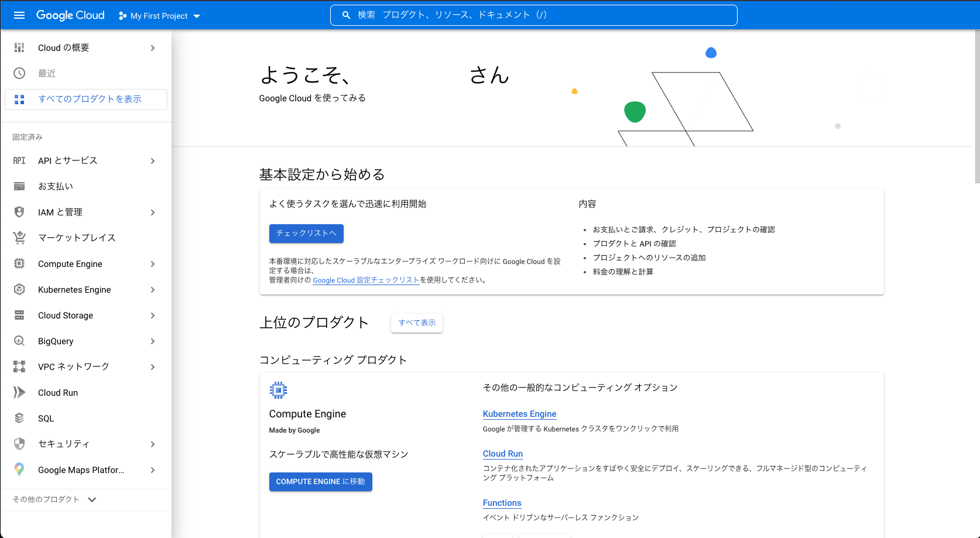This screenshot has width=980, height=538.
Task: Open the Functions link
Action: [502, 503]
